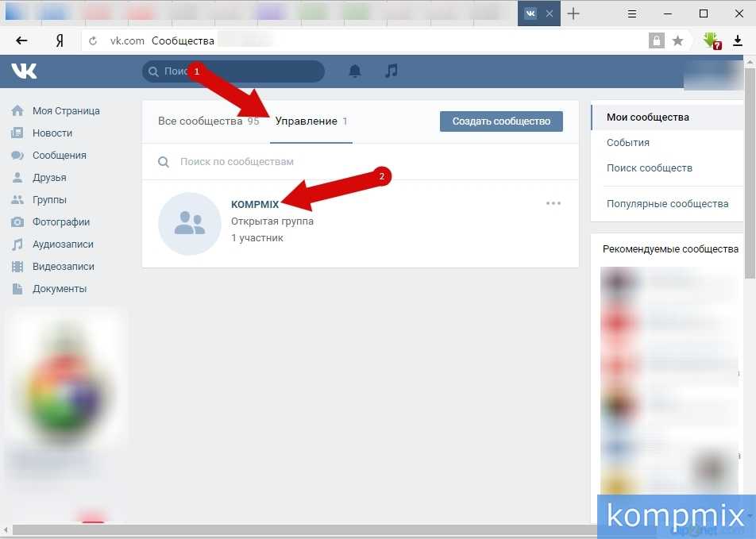Select Мои сообщества in right menu
The width and height of the screenshot is (756, 539).
click(x=667, y=117)
